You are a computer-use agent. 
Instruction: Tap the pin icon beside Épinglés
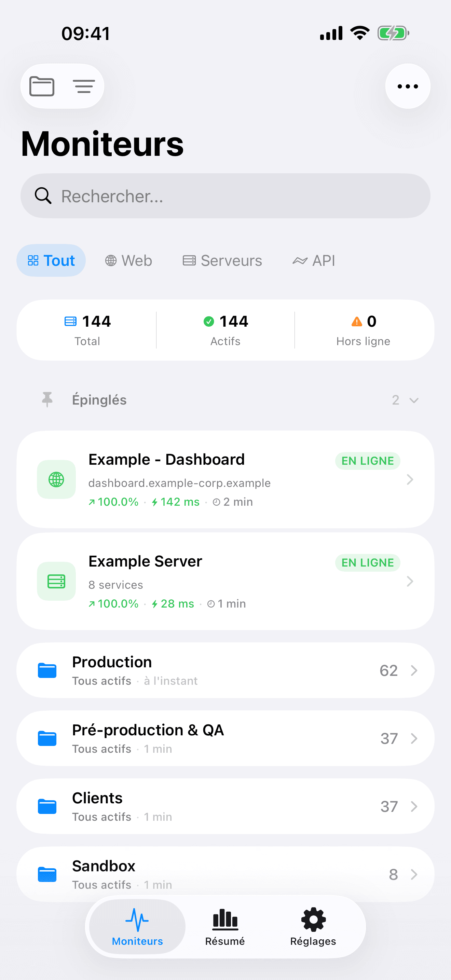click(x=47, y=399)
